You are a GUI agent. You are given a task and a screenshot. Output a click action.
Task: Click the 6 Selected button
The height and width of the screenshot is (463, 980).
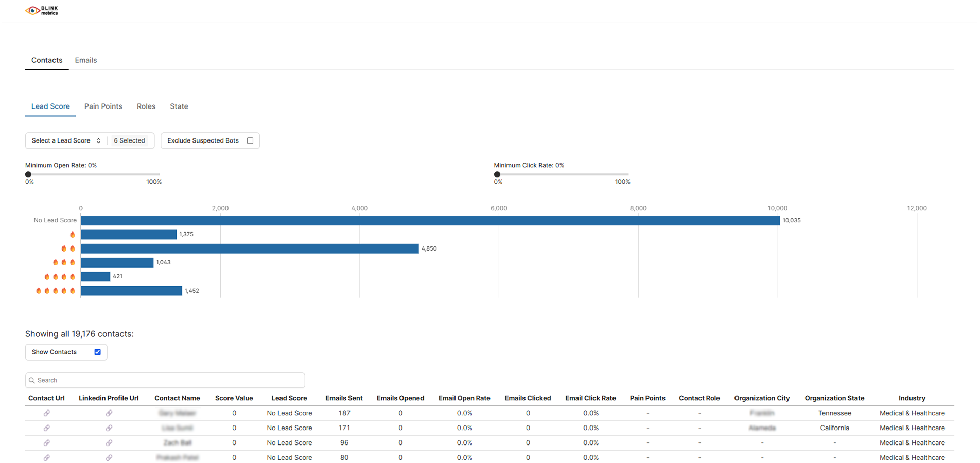click(129, 140)
